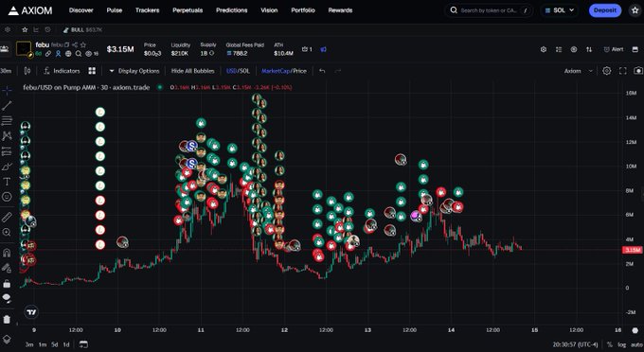Take a chart snapshot with camera
This screenshot has height=352, width=644.
pos(638,71)
